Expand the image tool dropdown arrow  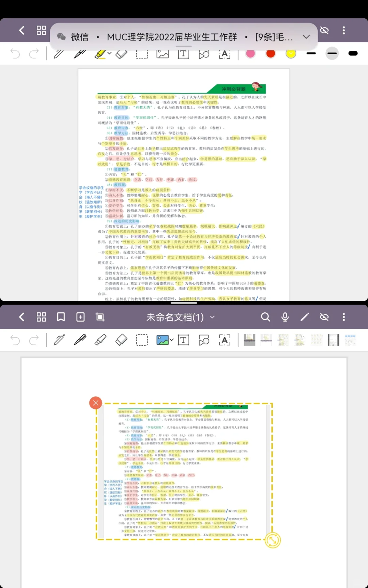[x=171, y=340]
